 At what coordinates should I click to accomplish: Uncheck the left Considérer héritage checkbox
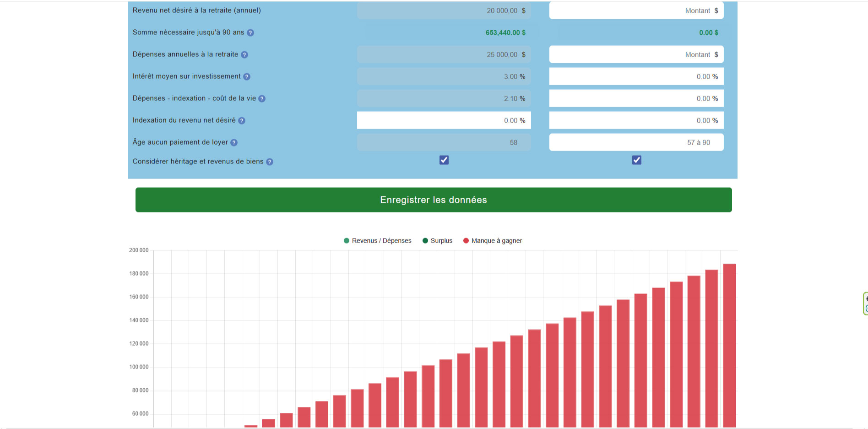pyautogui.click(x=444, y=160)
